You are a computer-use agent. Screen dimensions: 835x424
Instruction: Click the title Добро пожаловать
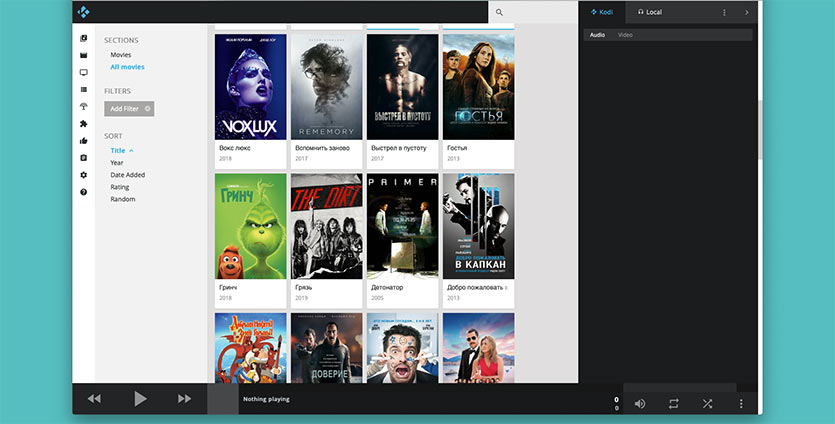(476, 287)
